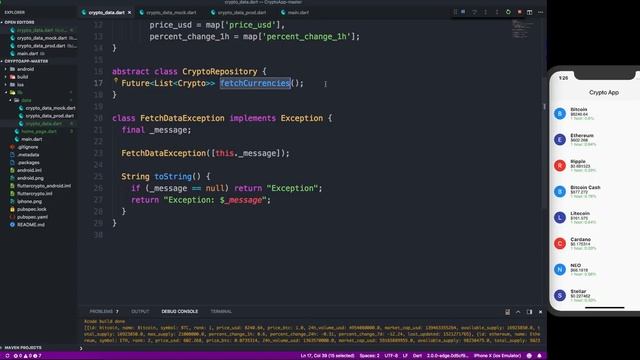Click the Stellar avatar in the simulator
This screenshot has height=360, width=640.
click(560, 296)
